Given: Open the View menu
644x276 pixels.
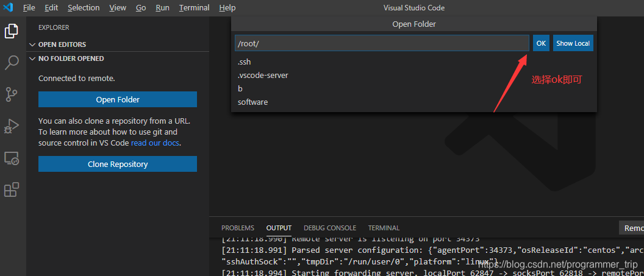Looking at the screenshot, I should (118, 8).
